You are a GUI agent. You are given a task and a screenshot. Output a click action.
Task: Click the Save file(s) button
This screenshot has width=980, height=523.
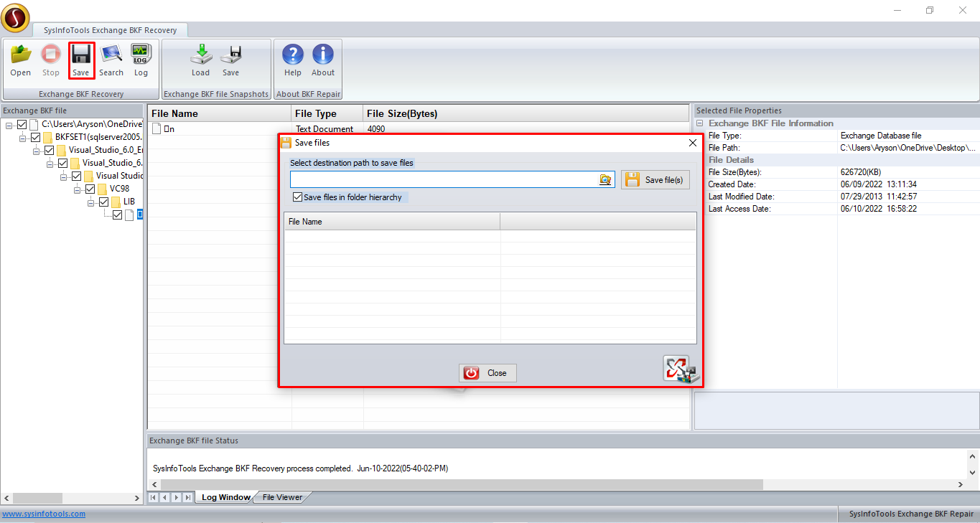(x=655, y=180)
